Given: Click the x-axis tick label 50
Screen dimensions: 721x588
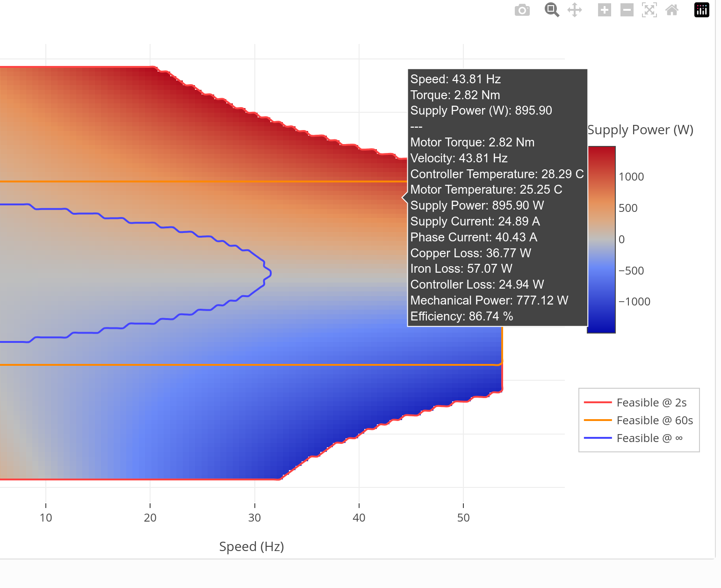Looking at the screenshot, I should click(x=463, y=518).
